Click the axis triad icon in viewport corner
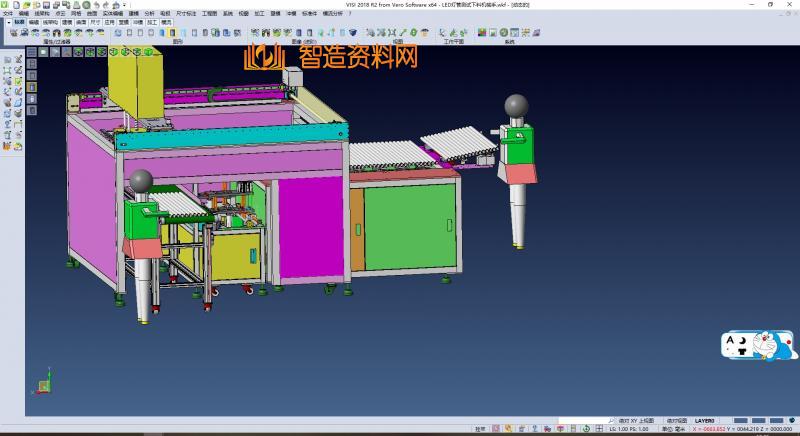 (x=43, y=385)
